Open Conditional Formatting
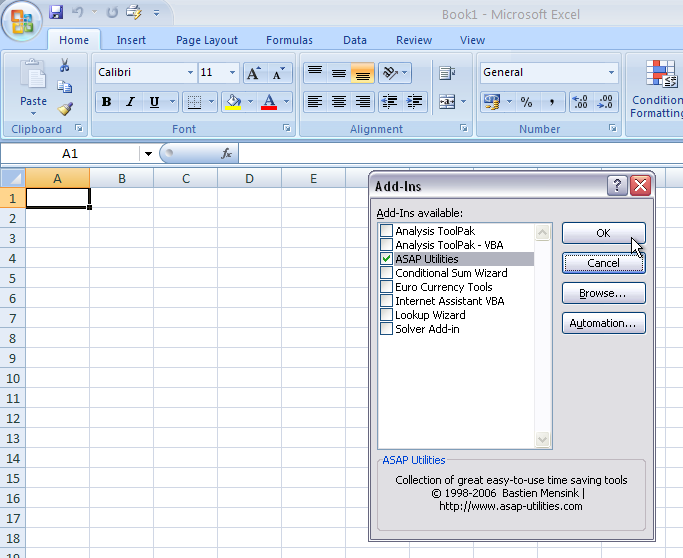 [658, 89]
